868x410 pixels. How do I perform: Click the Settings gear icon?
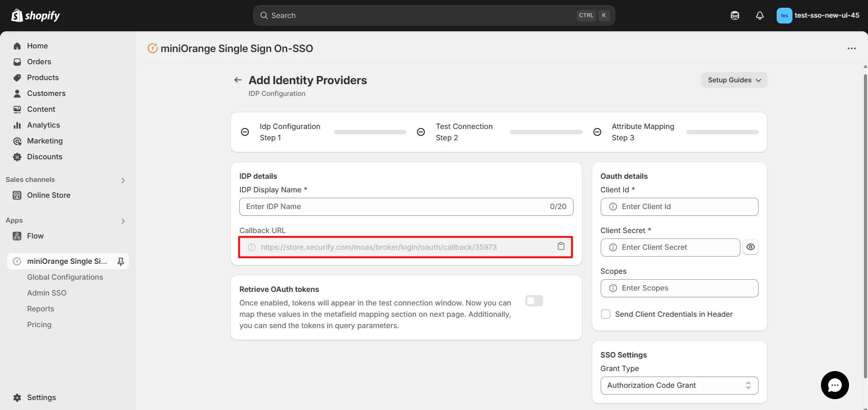[17, 397]
